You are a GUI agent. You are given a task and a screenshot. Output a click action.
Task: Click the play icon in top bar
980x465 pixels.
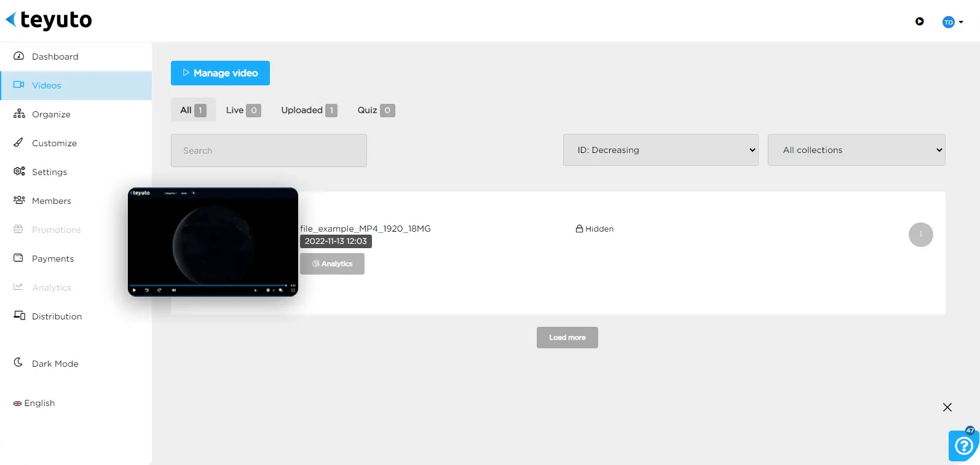920,21
